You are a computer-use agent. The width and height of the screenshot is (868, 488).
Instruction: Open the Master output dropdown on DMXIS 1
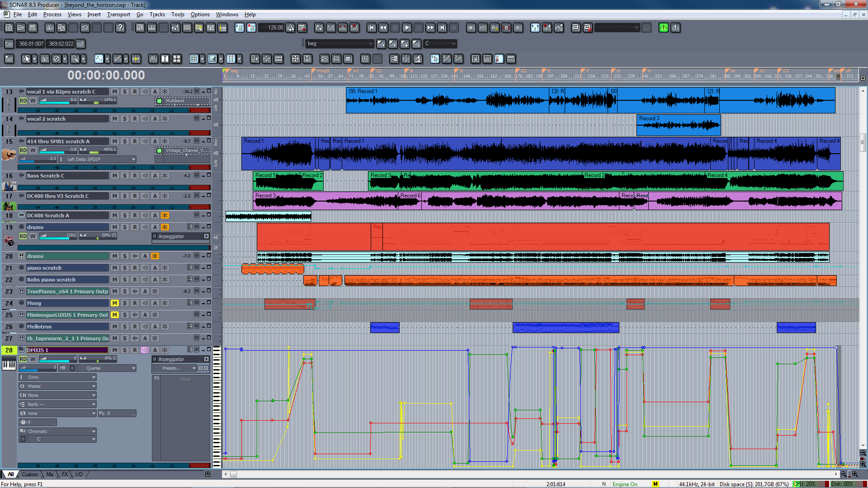58,386
